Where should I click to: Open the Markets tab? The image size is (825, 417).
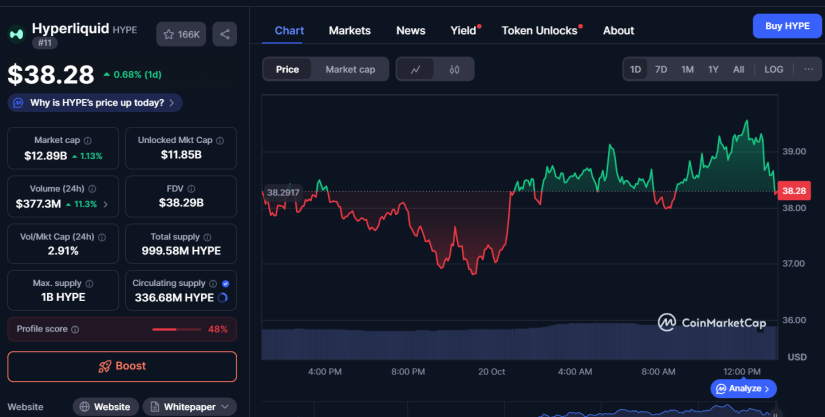click(x=349, y=30)
